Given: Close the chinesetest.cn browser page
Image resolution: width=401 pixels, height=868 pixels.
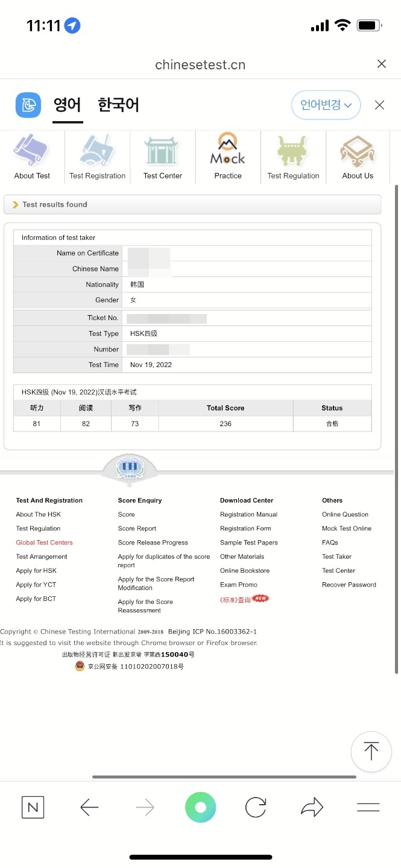Looking at the screenshot, I should tap(381, 64).
